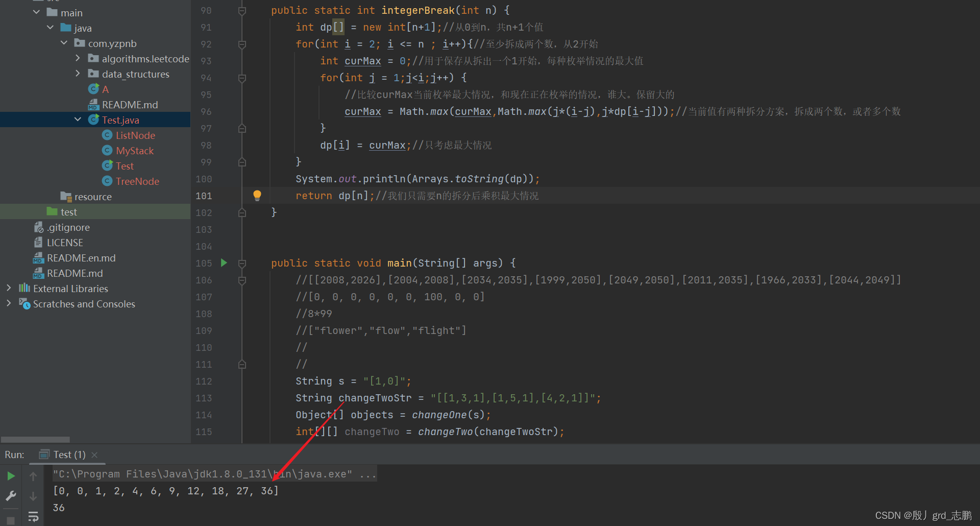Click the LICENSE file icon
Image resolution: width=980 pixels, height=526 pixels.
coord(38,242)
